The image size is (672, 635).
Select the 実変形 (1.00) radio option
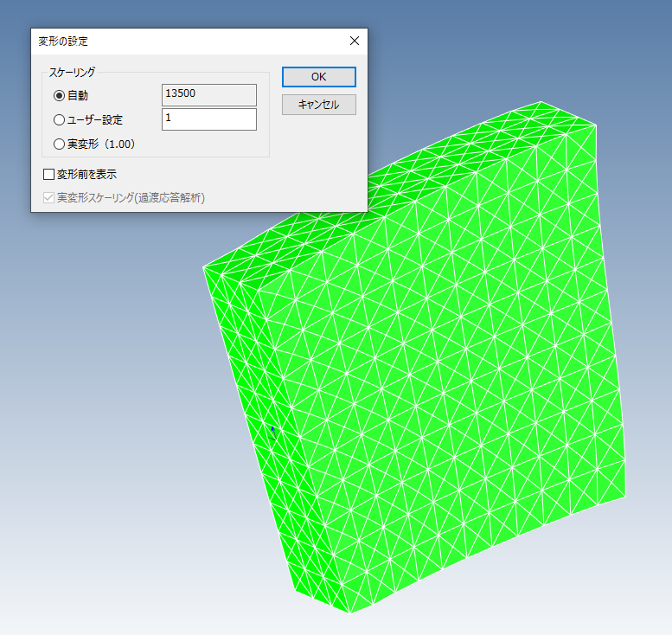59,144
